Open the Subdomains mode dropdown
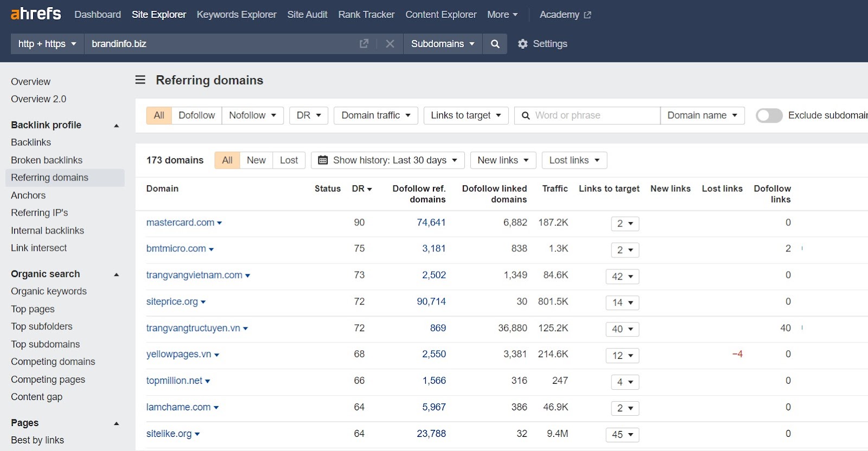Screen dimensions: 868x451 click(443, 44)
